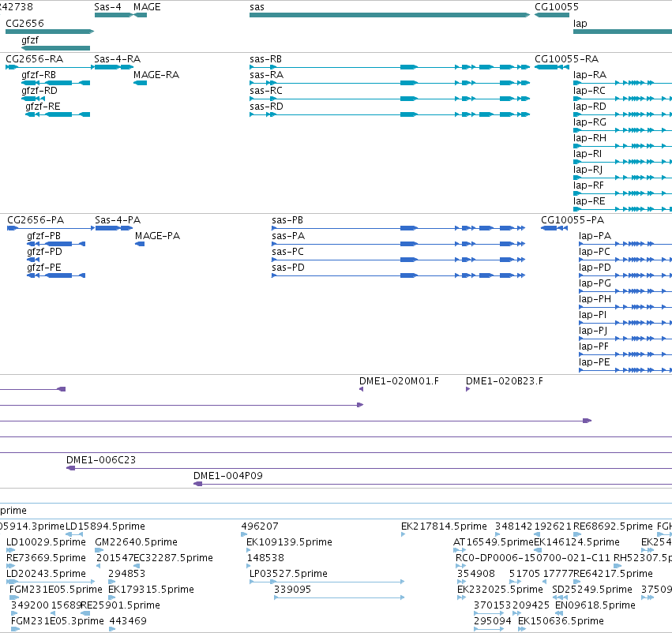Select transcript lap-RJ
Image resolution: width=672 pixels, height=633 pixels.
[622, 178]
